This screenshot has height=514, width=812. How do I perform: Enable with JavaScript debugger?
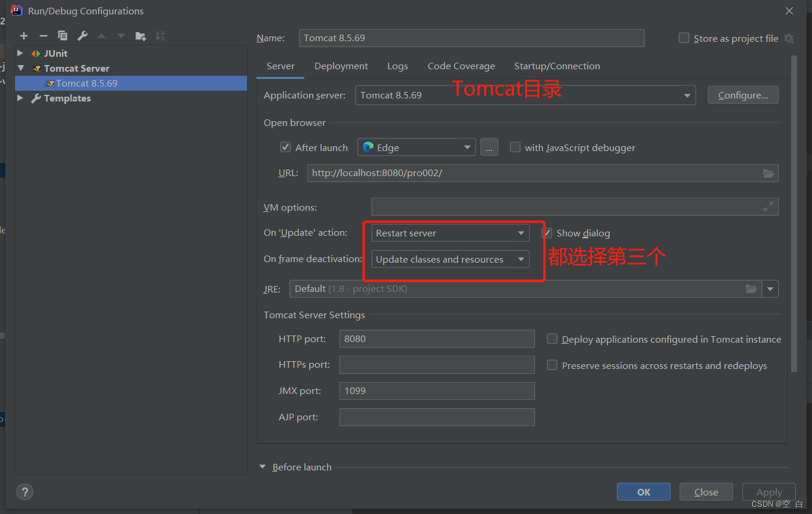(x=515, y=147)
